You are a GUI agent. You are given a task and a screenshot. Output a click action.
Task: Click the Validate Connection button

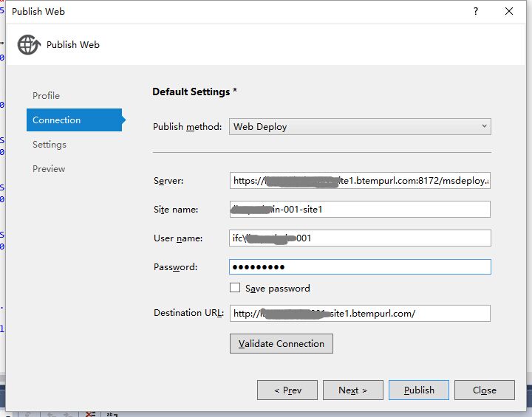281,343
